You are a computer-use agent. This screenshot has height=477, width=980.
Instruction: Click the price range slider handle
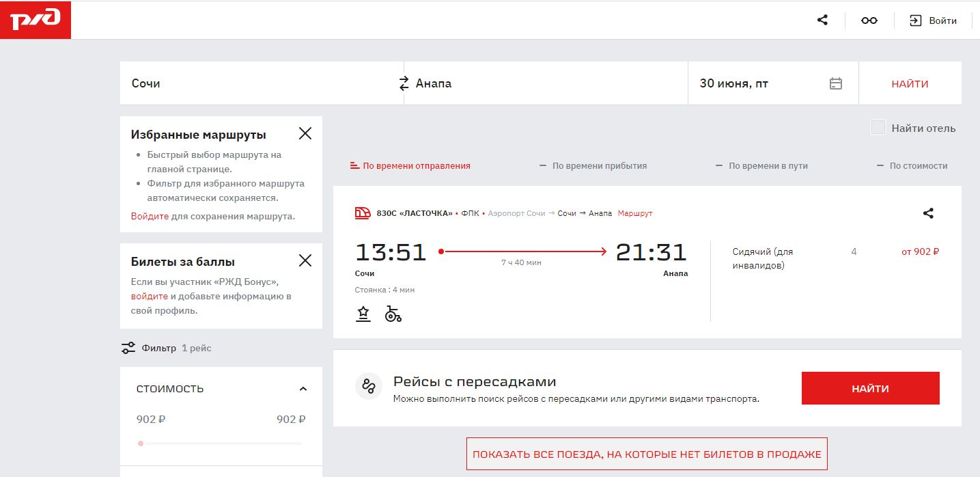point(141,444)
